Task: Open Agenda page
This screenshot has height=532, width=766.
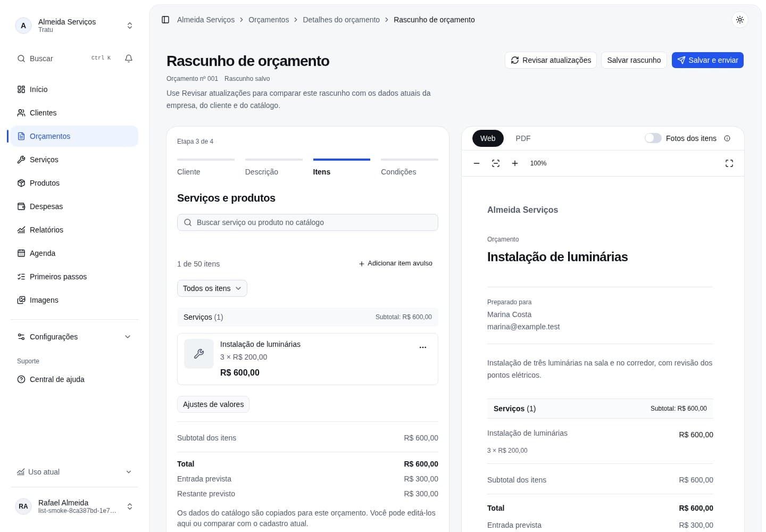Action: (x=74, y=253)
